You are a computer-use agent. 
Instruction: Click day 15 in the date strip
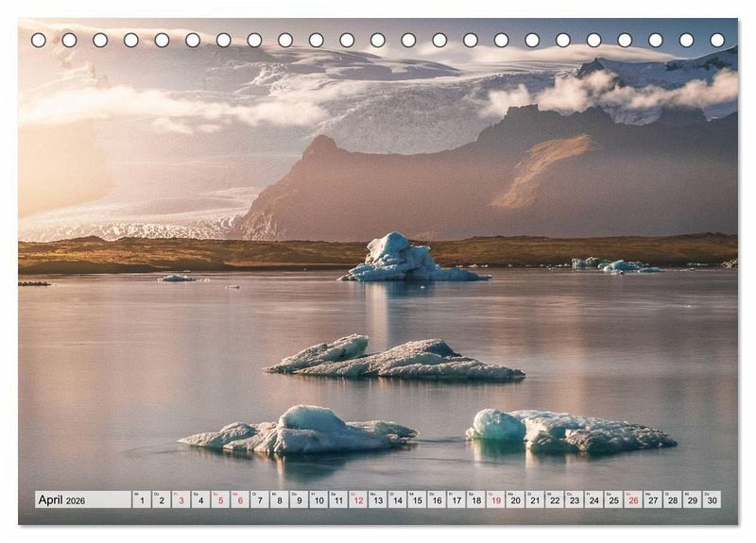(417, 500)
